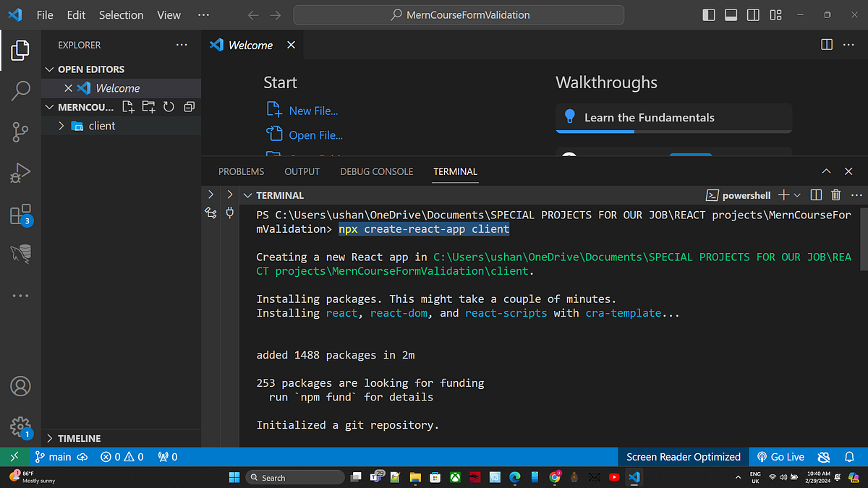Open the File menu
Screen dimensions: 868x488
(x=45, y=14)
